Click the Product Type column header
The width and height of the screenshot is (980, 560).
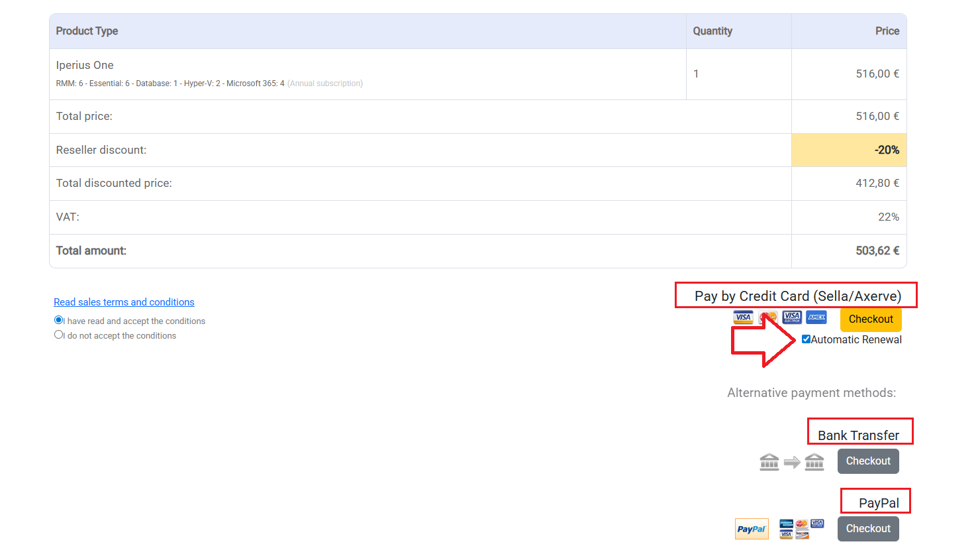tap(87, 31)
